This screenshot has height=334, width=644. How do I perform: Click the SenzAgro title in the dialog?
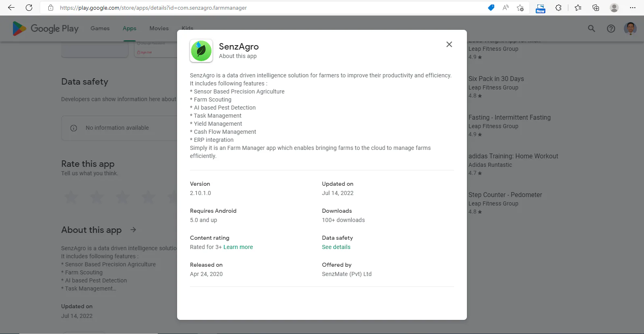click(239, 46)
